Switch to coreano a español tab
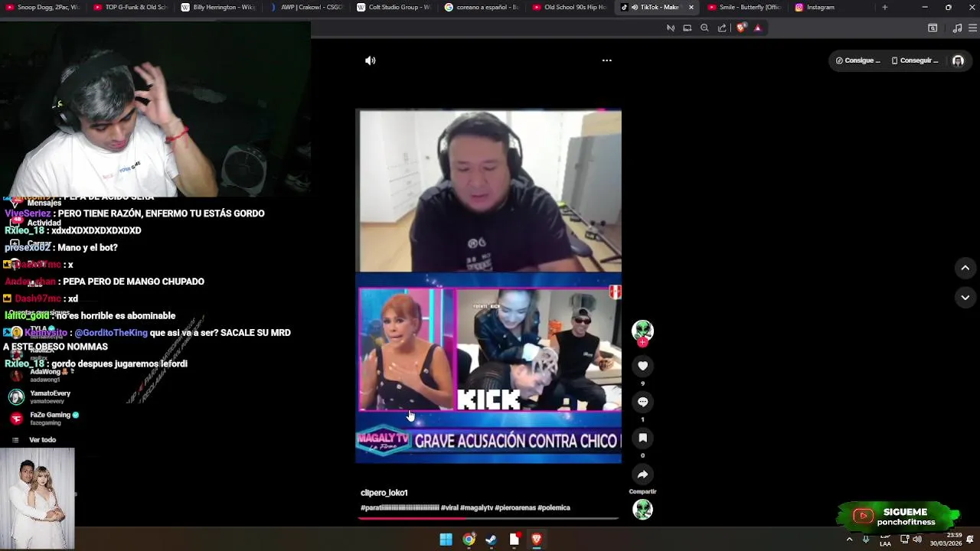This screenshot has width=980, height=551. [x=482, y=8]
